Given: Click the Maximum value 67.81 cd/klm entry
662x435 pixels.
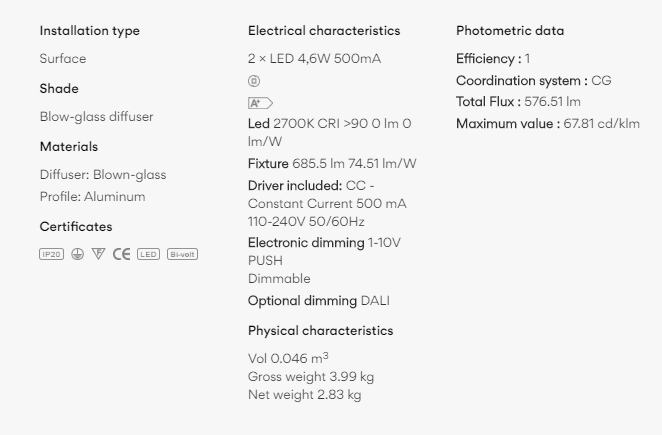Looking at the screenshot, I should pos(548,124).
